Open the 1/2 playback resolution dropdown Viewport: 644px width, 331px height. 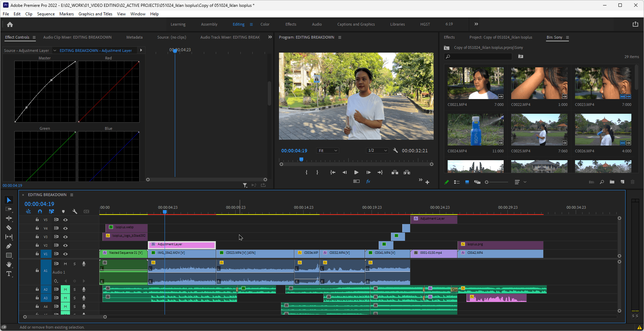378,151
